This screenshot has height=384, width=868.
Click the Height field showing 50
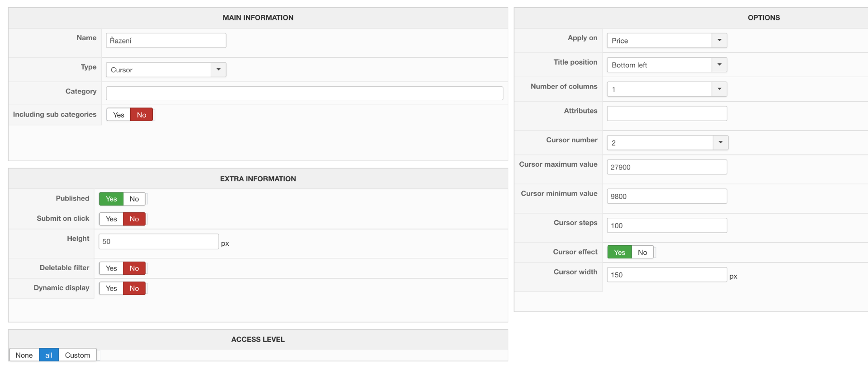pos(159,242)
